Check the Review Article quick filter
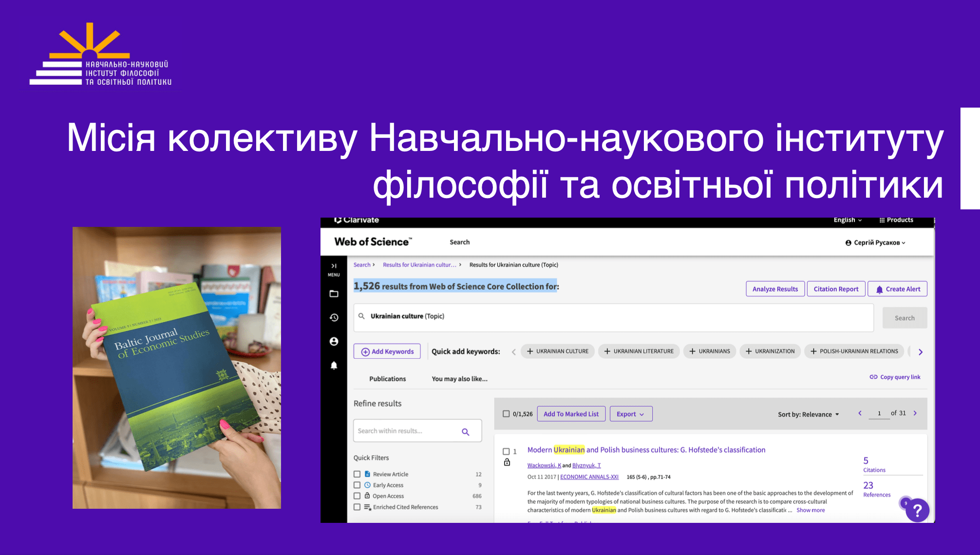 [x=357, y=474]
